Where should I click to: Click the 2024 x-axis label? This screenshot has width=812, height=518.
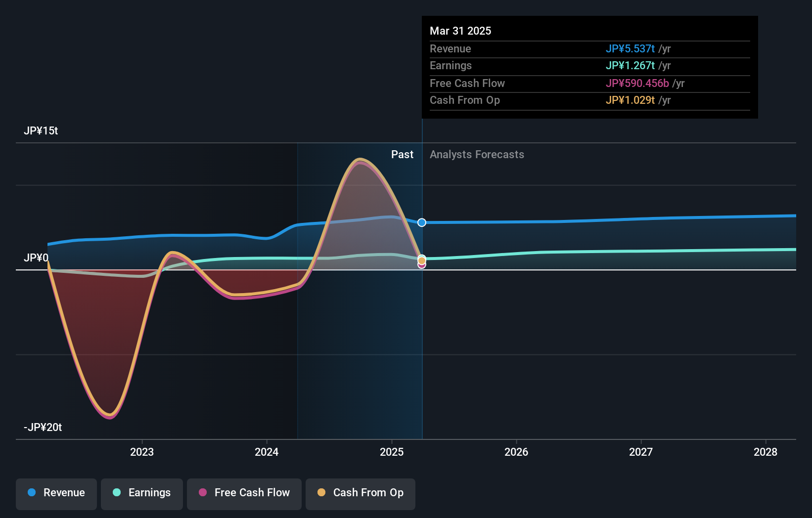point(267,452)
